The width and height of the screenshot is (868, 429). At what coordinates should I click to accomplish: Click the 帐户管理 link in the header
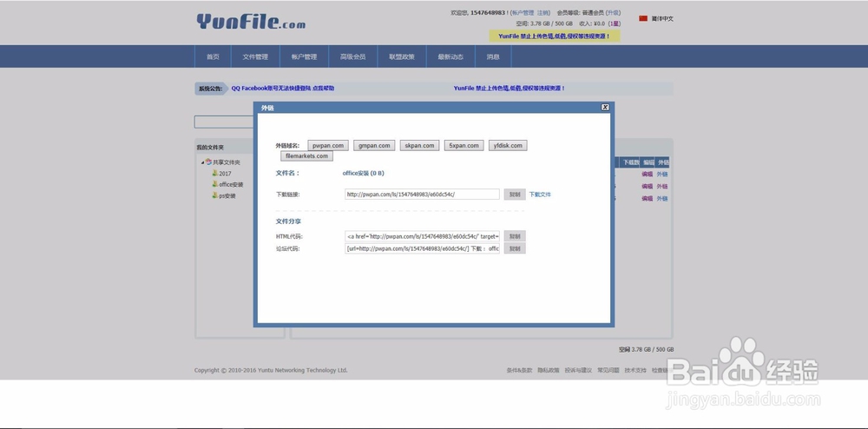[x=523, y=12]
